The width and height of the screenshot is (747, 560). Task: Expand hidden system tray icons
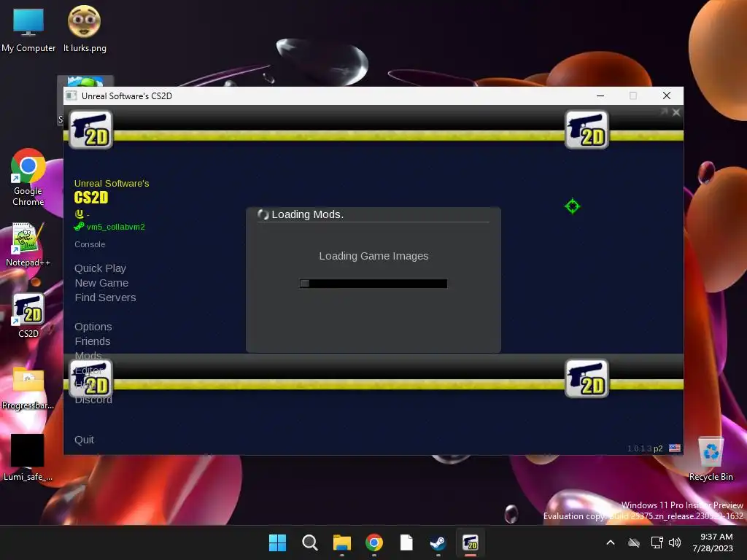pyautogui.click(x=611, y=542)
